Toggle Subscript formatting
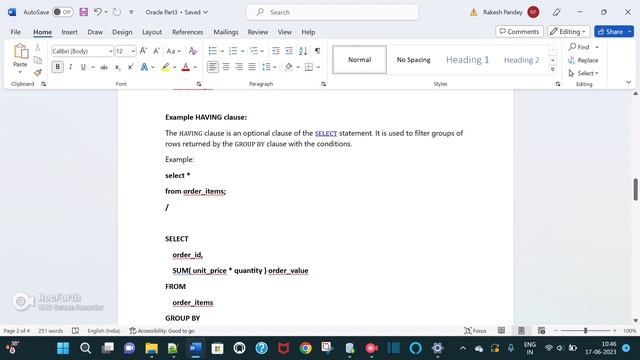The width and height of the screenshot is (640, 360). tap(117, 67)
